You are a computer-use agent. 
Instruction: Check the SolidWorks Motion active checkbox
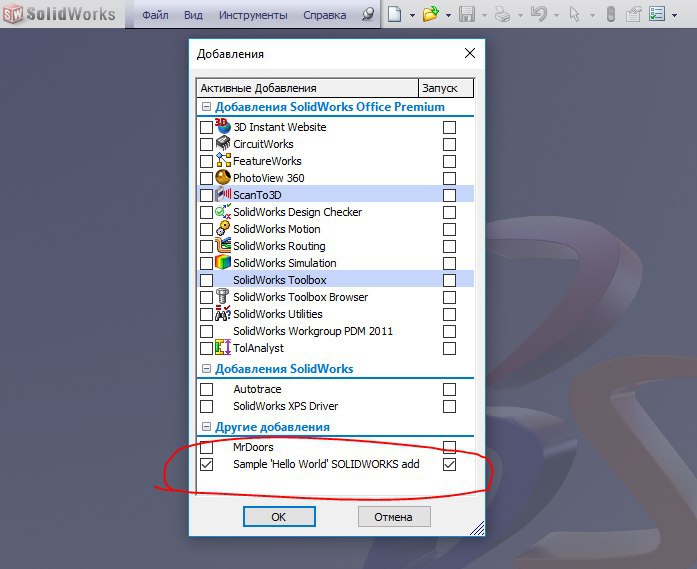pos(206,229)
